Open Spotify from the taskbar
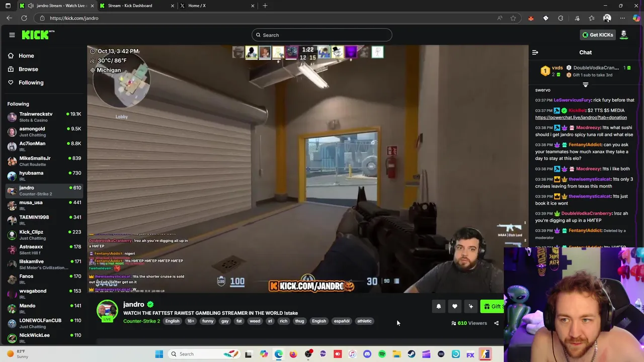The image size is (644, 362). [x=382, y=354]
